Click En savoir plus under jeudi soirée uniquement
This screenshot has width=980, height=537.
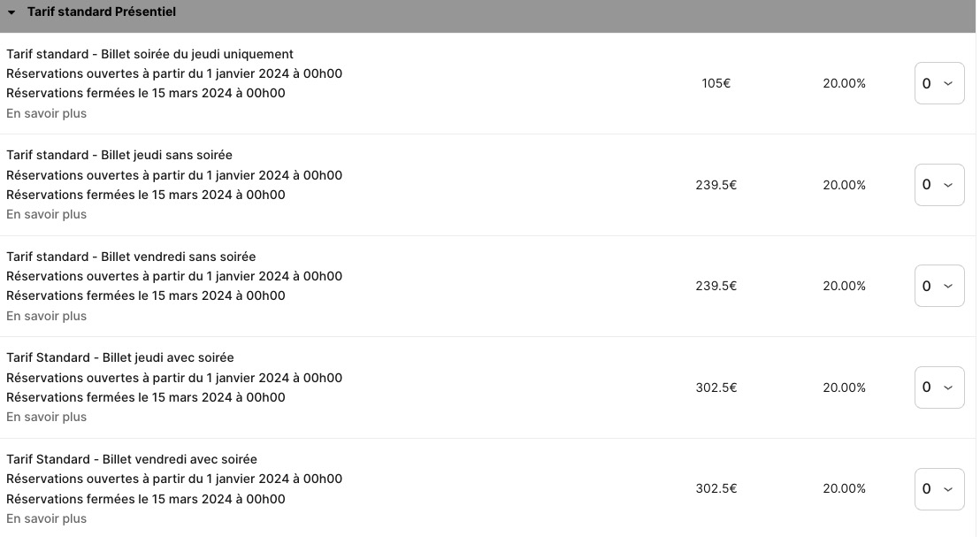[x=46, y=113]
